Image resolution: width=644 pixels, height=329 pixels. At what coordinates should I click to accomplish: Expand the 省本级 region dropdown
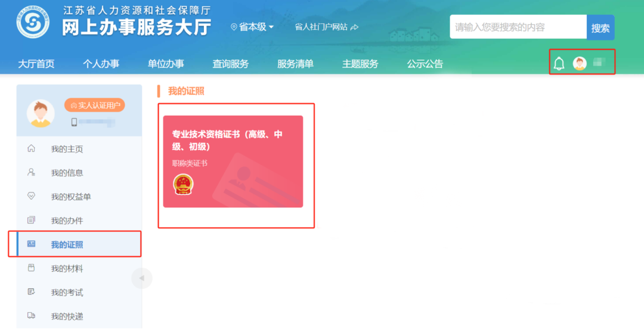[x=252, y=27]
